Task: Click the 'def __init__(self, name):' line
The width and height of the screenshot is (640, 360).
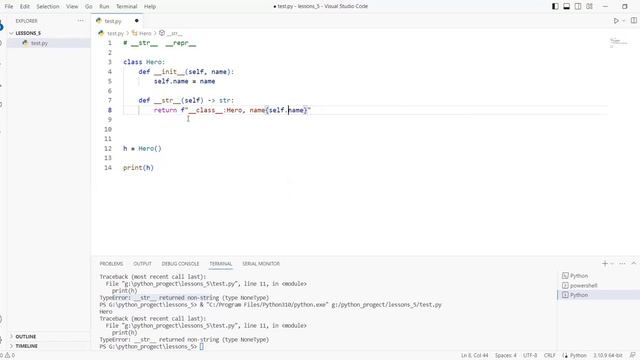Action: [x=186, y=72]
